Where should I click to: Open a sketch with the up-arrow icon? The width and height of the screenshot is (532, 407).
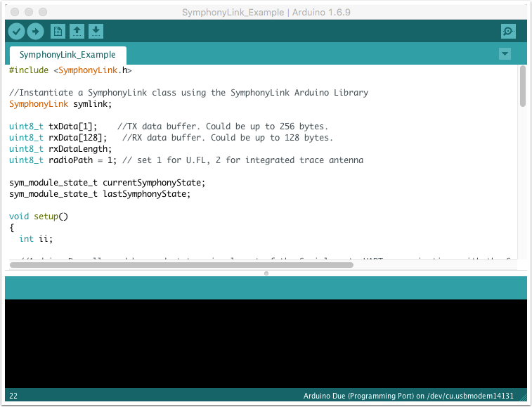tap(77, 31)
